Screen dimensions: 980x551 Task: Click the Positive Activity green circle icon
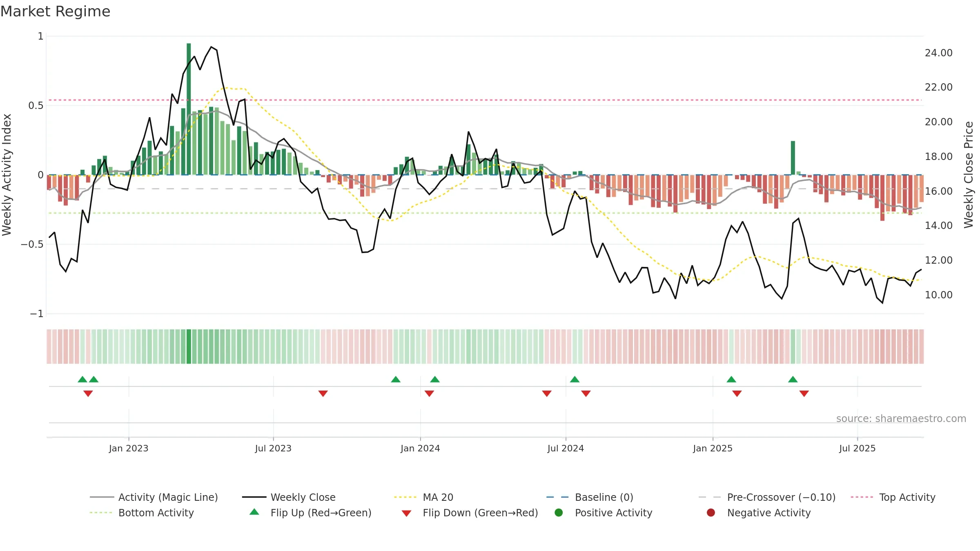pyautogui.click(x=559, y=513)
